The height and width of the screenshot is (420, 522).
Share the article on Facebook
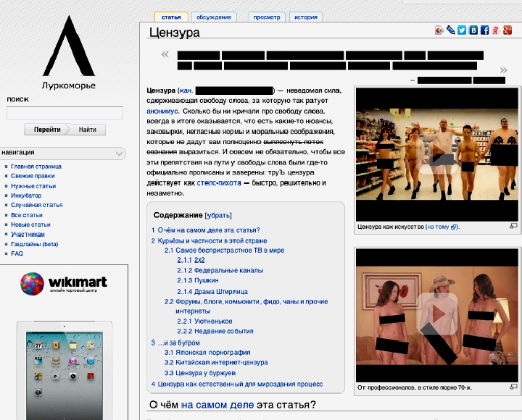click(484, 30)
